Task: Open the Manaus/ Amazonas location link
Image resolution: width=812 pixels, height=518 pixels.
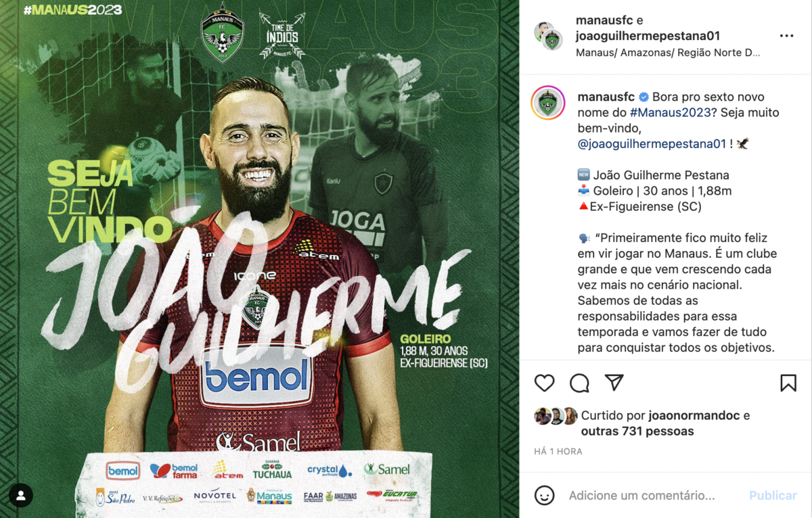Action: click(x=669, y=53)
